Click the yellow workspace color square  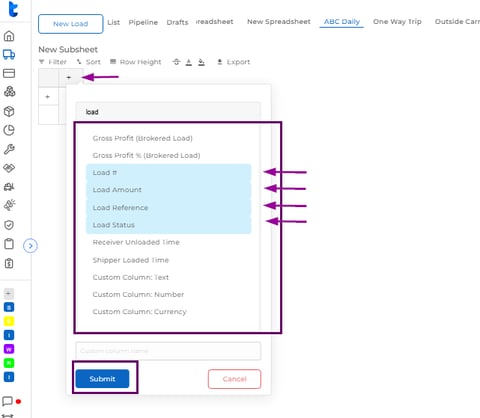9,321
